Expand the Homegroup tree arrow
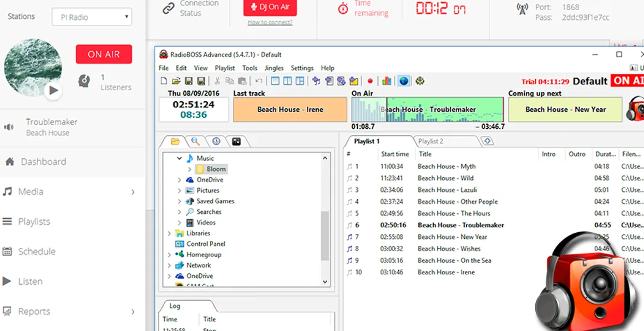The width and height of the screenshot is (644, 331). [169, 254]
